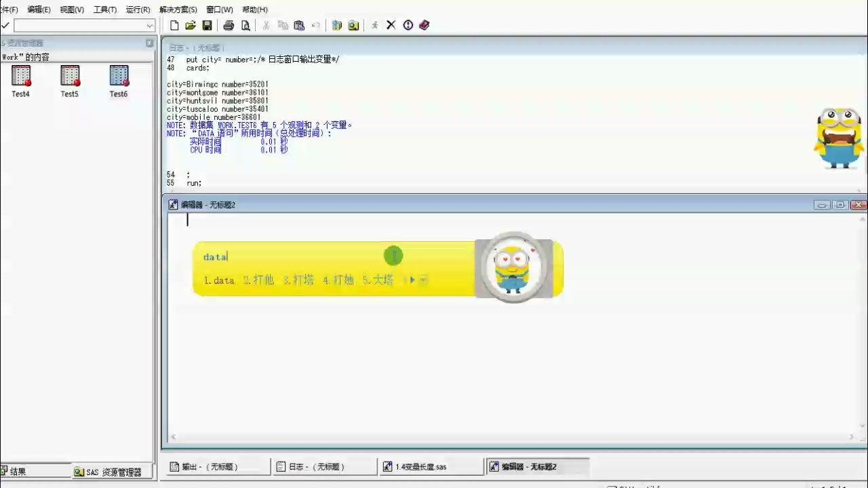The height and width of the screenshot is (488, 868).
Task: Click the Save floppy disk icon
Action: (208, 25)
